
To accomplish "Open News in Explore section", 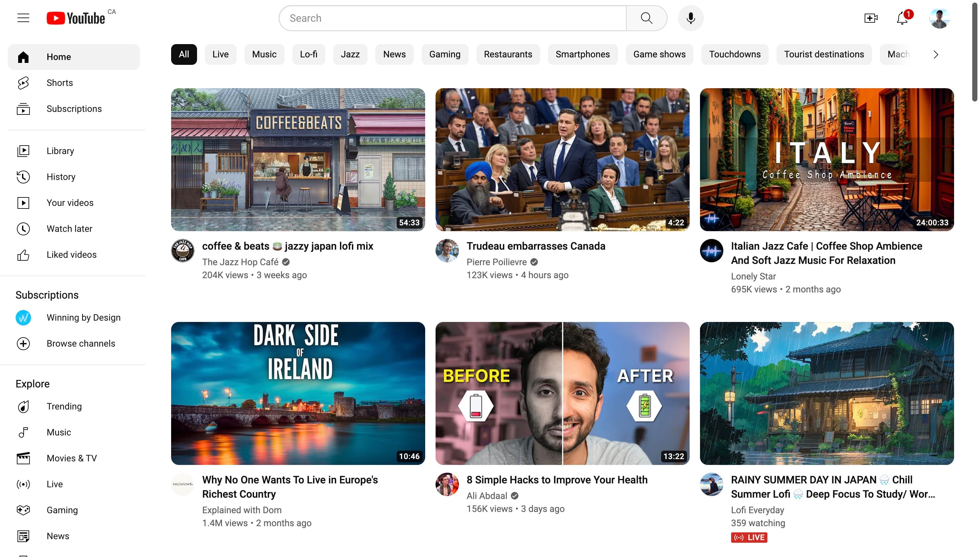I will click(74, 536).
